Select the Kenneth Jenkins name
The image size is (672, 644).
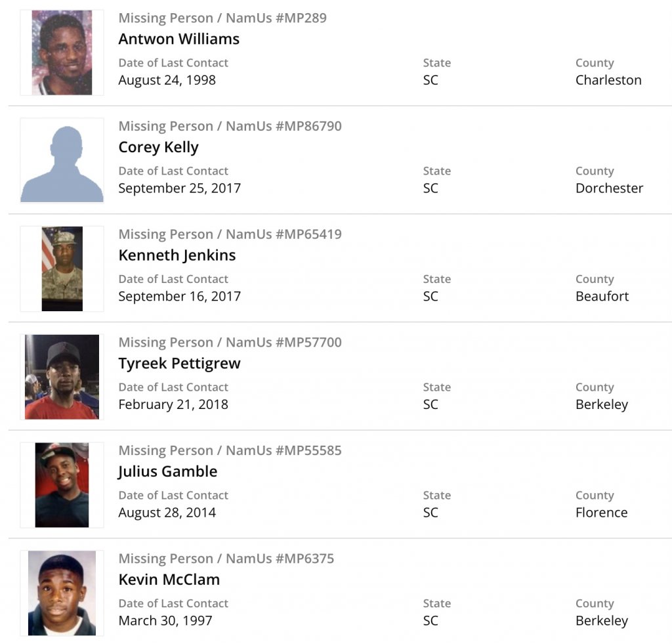tap(177, 255)
